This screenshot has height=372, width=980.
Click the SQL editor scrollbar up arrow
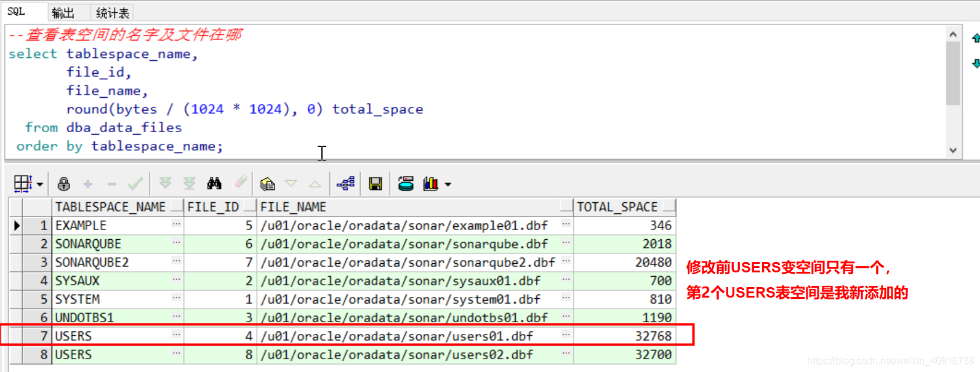[953, 34]
